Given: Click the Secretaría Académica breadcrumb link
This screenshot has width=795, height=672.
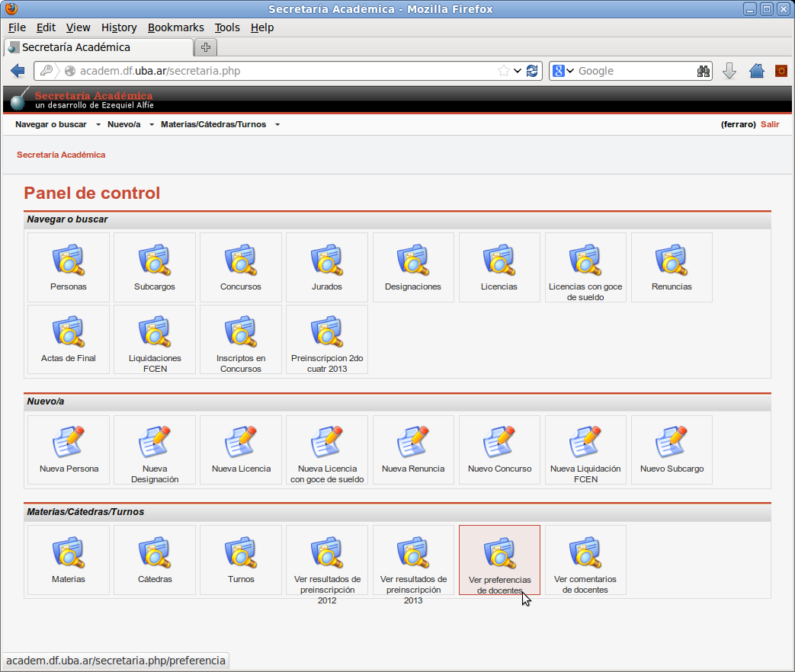Looking at the screenshot, I should coord(61,155).
